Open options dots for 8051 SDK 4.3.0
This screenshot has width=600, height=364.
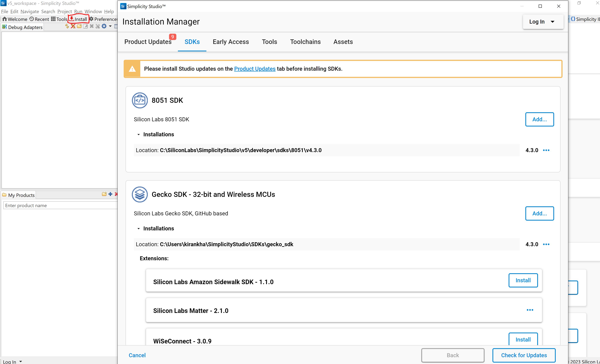[x=546, y=150]
